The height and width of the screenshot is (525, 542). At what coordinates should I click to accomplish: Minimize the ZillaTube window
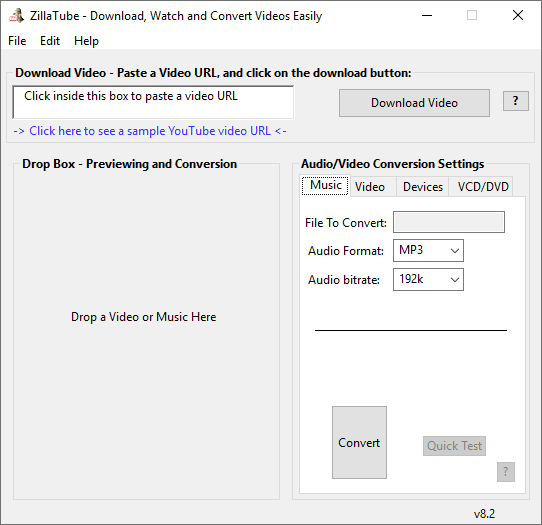427,16
